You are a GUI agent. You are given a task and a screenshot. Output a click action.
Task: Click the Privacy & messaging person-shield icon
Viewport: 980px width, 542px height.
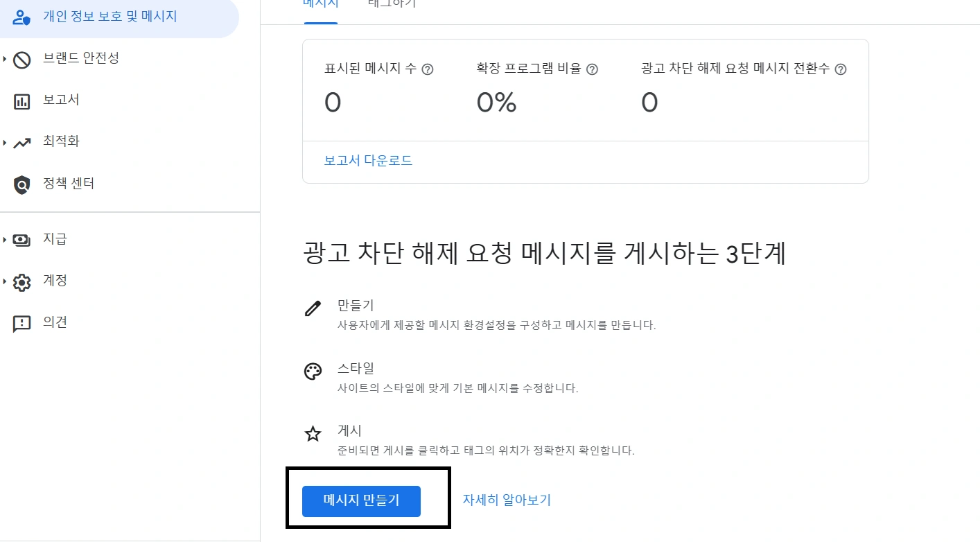(22, 17)
